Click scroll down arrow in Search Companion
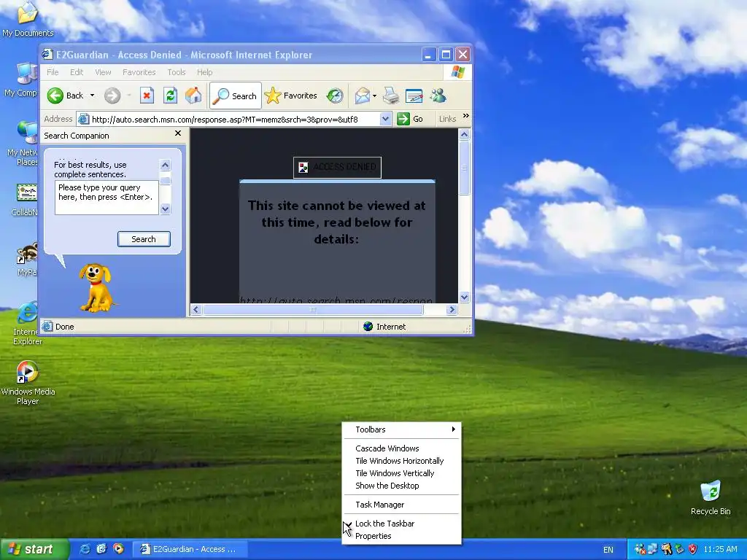The height and width of the screenshot is (560, 747). tap(166, 209)
